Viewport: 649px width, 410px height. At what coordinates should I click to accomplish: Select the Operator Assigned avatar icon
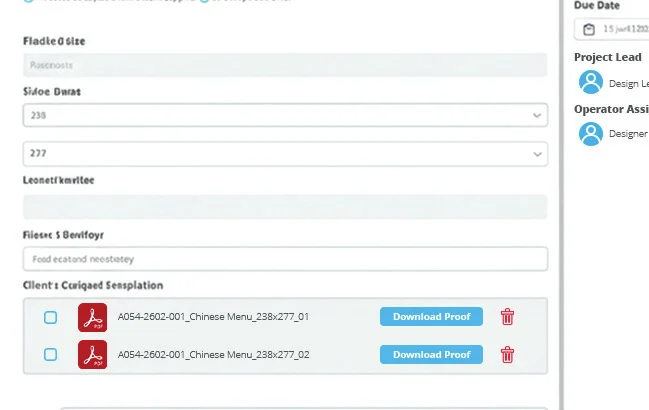(591, 134)
